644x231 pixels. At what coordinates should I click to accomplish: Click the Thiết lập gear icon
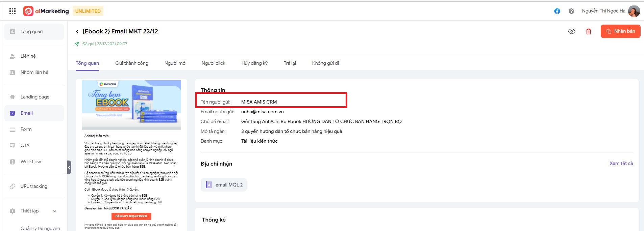[x=13, y=211]
